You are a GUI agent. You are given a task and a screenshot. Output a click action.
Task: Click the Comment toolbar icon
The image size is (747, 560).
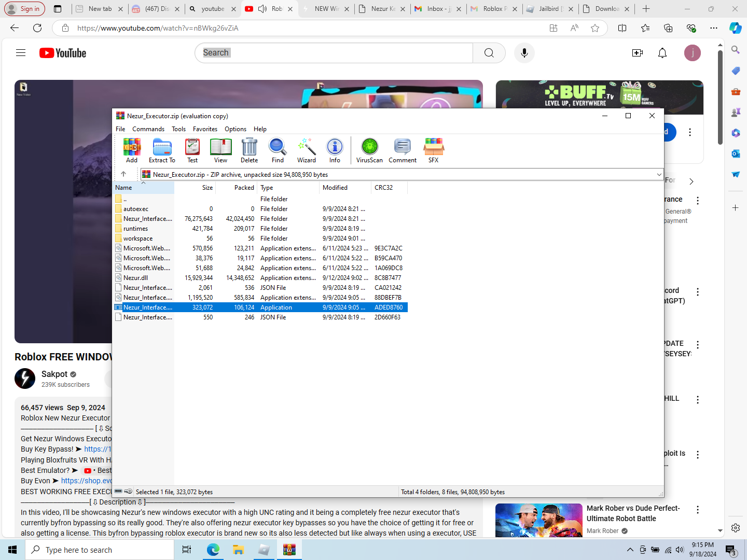point(403,150)
